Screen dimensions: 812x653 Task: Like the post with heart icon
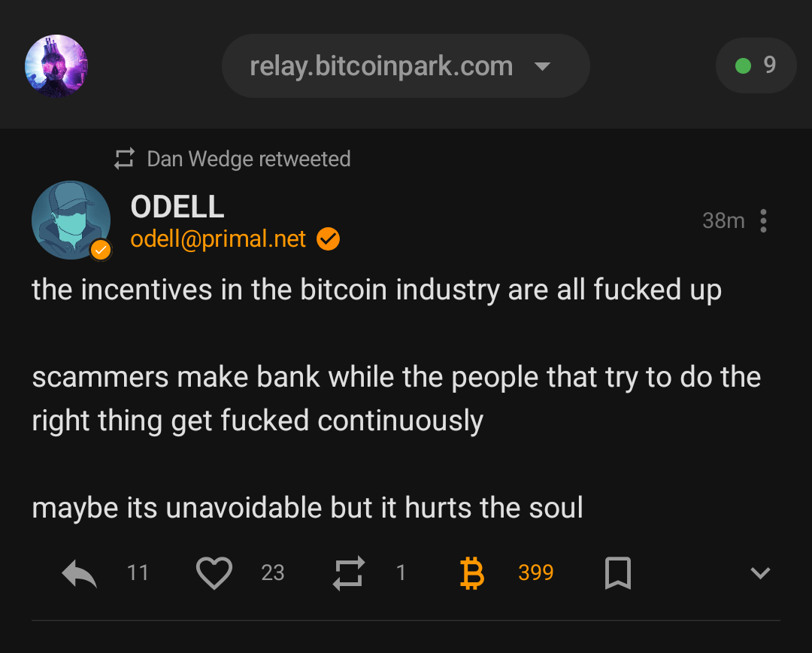pyautogui.click(x=214, y=573)
